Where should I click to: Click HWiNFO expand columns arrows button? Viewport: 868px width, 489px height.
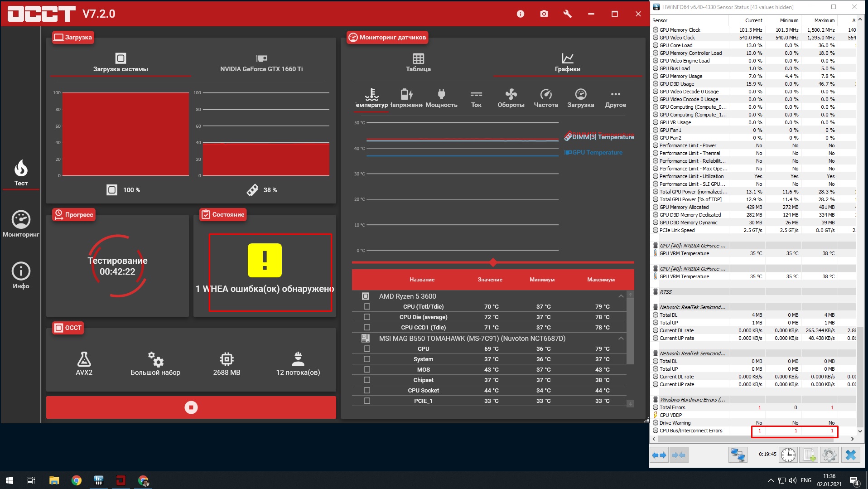point(659,455)
